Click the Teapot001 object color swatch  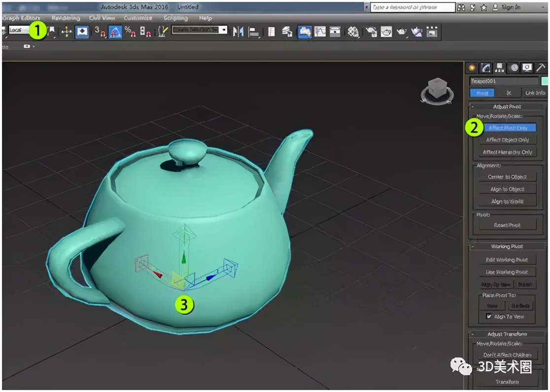click(x=545, y=80)
